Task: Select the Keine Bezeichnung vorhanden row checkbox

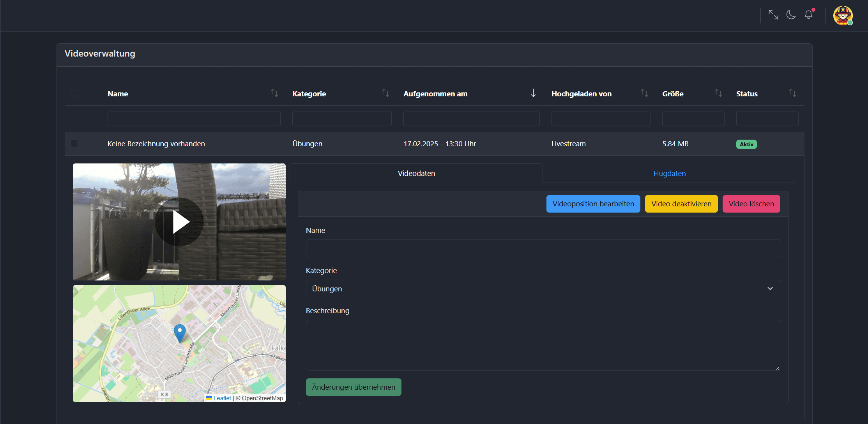Action: pyautogui.click(x=74, y=144)
